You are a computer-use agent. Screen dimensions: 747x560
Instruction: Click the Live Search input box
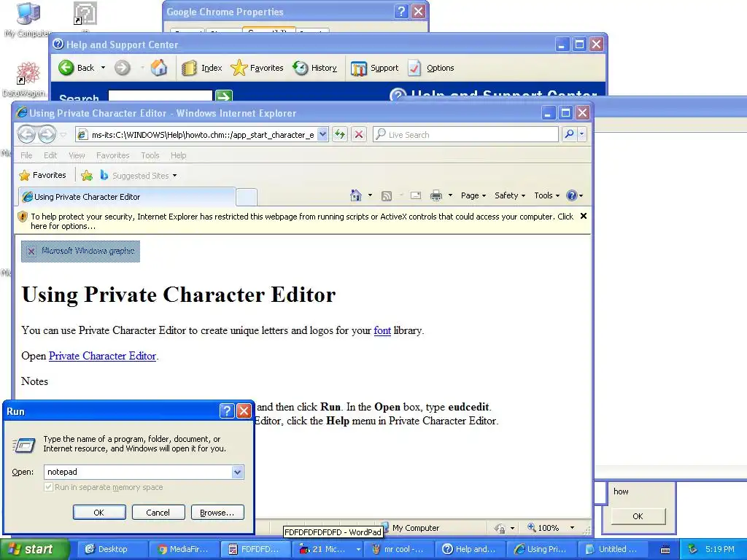point(466,135)
